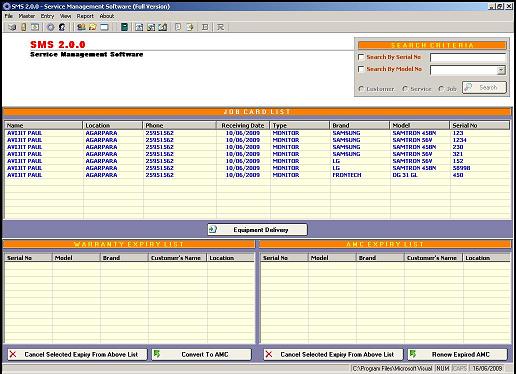Click Serial No header in Job Card List
This screenshot has height=374, width=516.
(x=480, y=125)
